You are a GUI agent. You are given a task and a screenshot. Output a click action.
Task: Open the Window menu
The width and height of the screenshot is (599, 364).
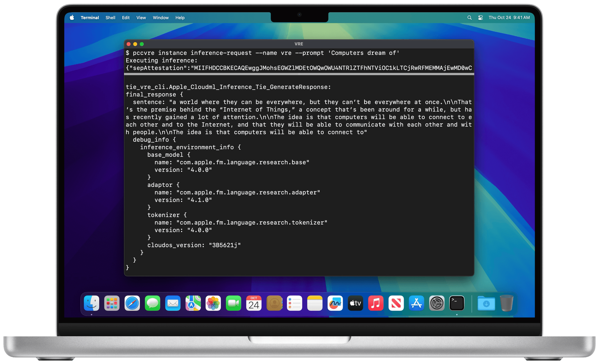(160, 17)
